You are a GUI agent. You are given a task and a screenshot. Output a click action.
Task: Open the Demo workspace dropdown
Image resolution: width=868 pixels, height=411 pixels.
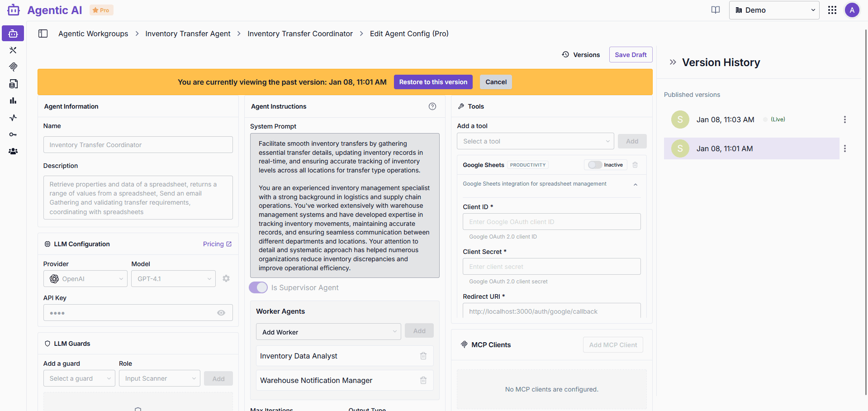[774, 10]
